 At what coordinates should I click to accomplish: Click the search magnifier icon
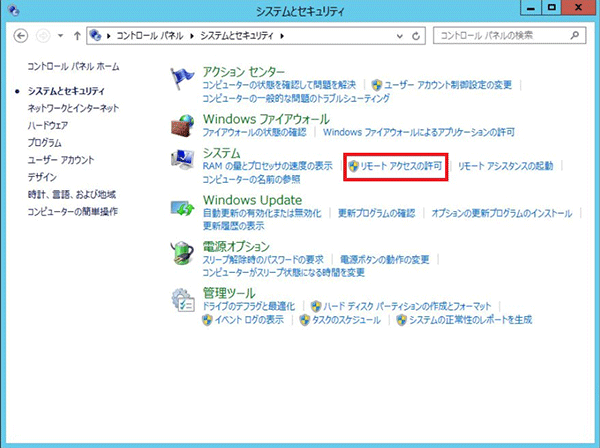(574, 36)
